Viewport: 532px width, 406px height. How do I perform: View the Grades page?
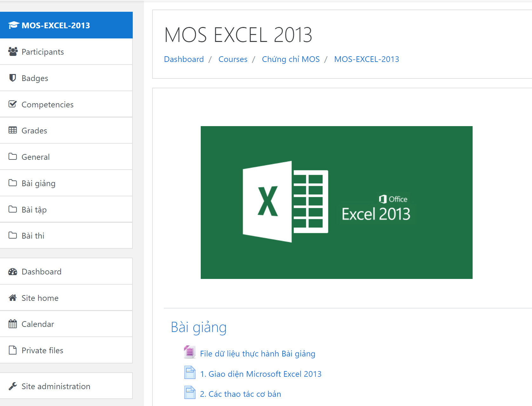tap(66, 130)
